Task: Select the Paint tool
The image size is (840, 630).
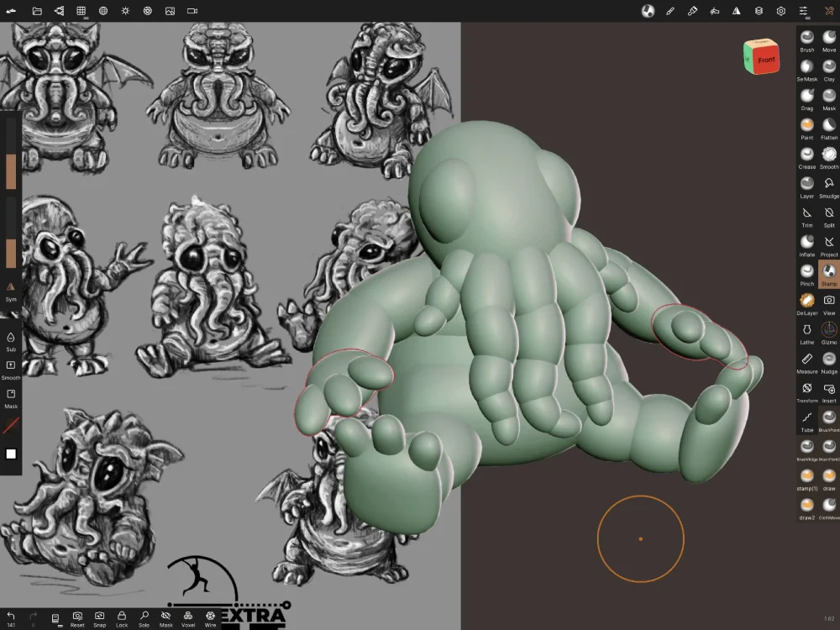Action: click(x=806, y=129)
